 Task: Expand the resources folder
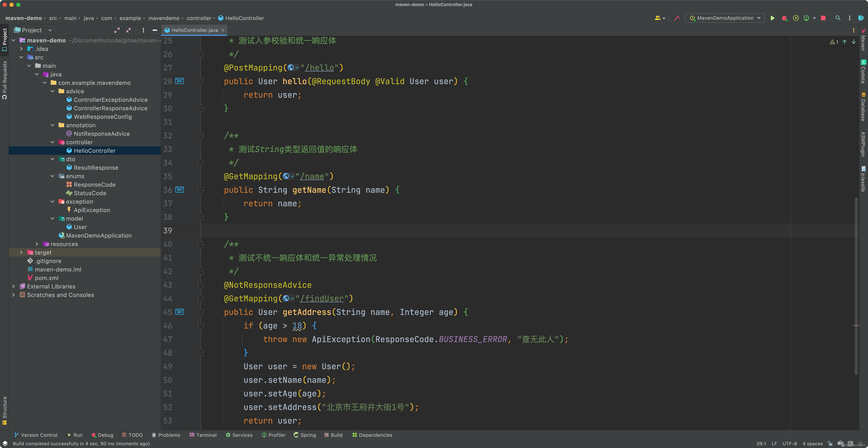coord(37,244)
